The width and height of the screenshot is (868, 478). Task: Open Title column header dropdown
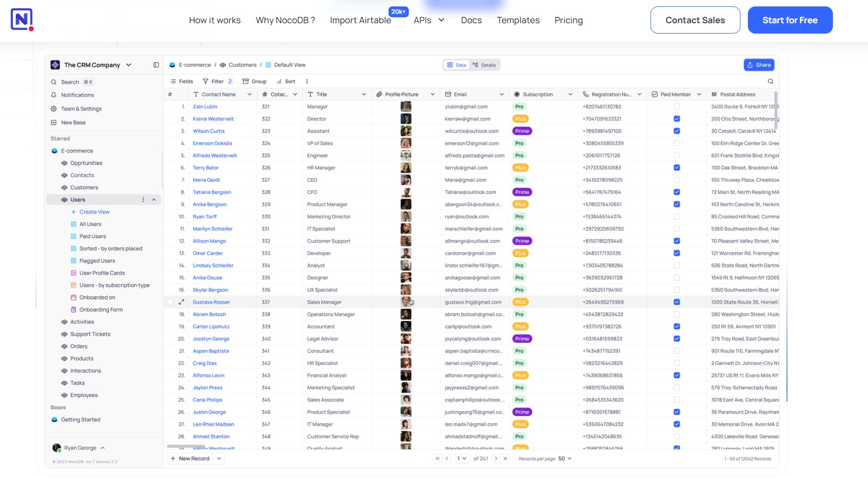[364, 94]
